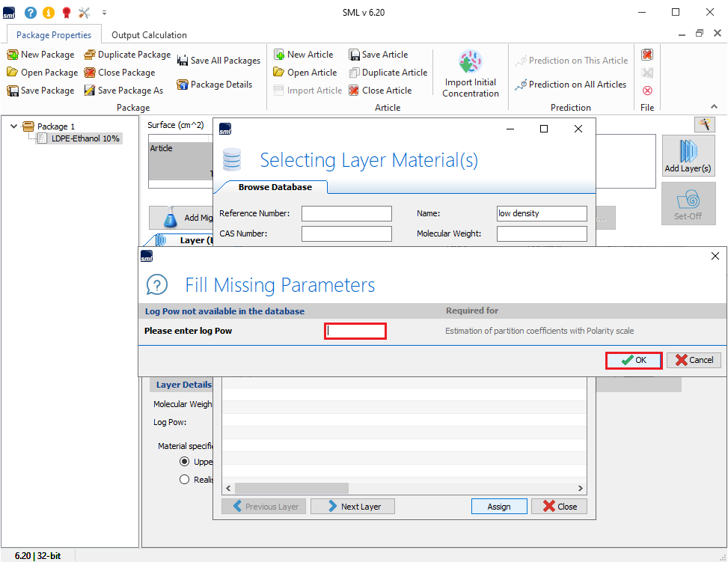The image size is (728, 562).
Task: Click the New Package icon
Action: [x=13, y=55]
